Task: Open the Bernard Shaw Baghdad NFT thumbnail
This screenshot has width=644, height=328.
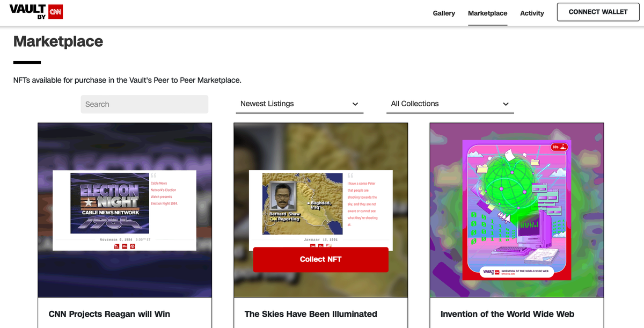Action: pos(320,210)
